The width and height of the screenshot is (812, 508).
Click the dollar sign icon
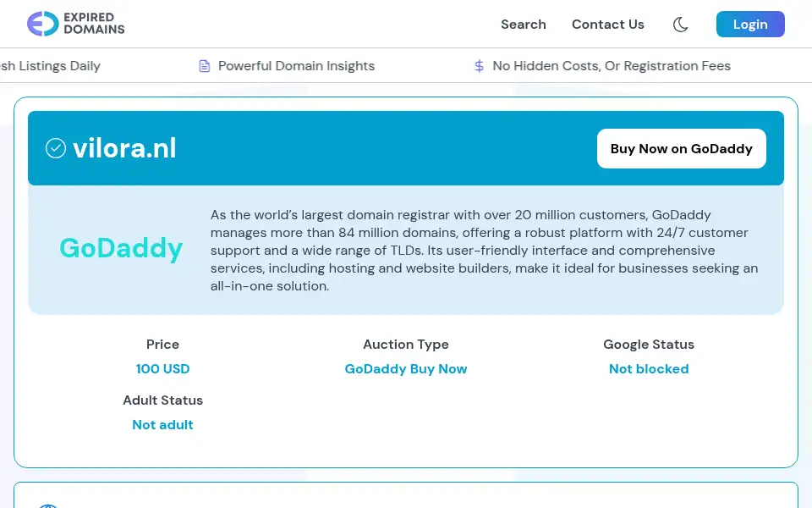(479, 66)
